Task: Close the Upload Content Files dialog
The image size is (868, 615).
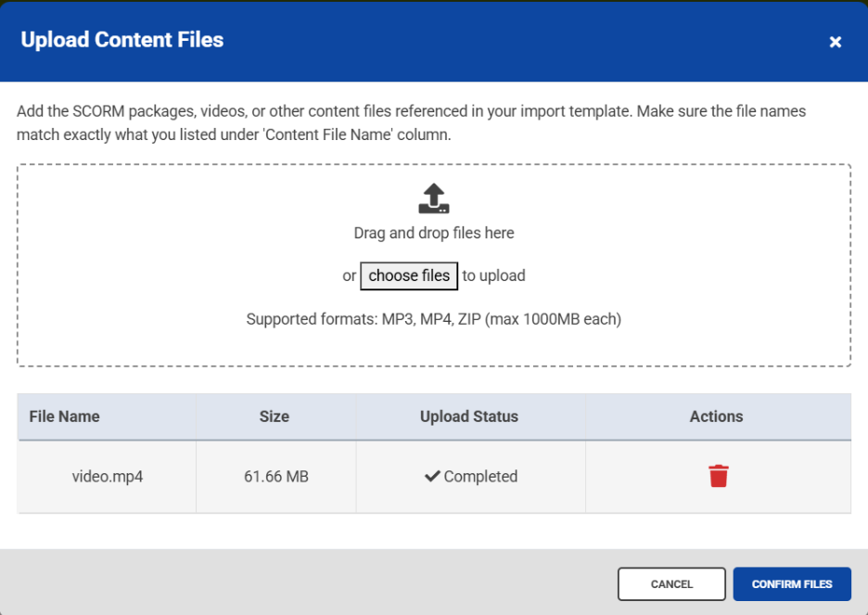Action: [x=835, y=42]
